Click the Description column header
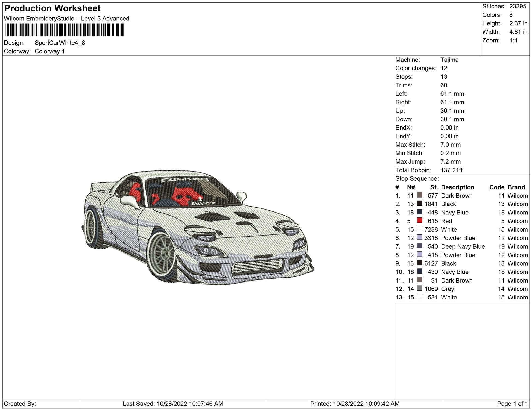Screen dimensions: 532x409 point(457,187)
